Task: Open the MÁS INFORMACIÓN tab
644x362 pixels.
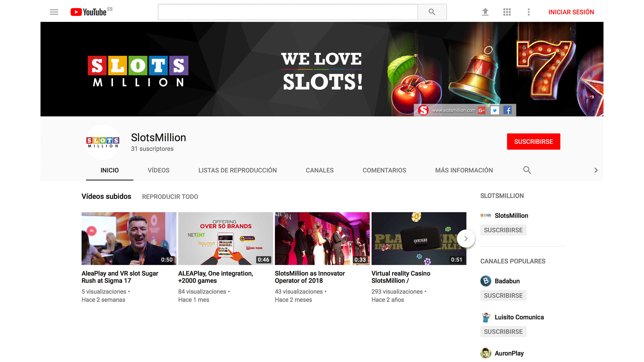Action: click(464, 170)
